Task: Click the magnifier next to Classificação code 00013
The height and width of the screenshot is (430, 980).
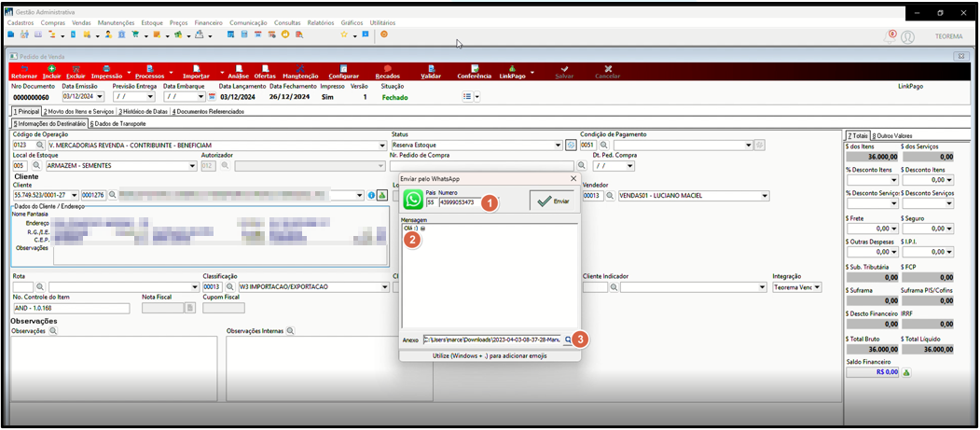Action: point(229,287)
